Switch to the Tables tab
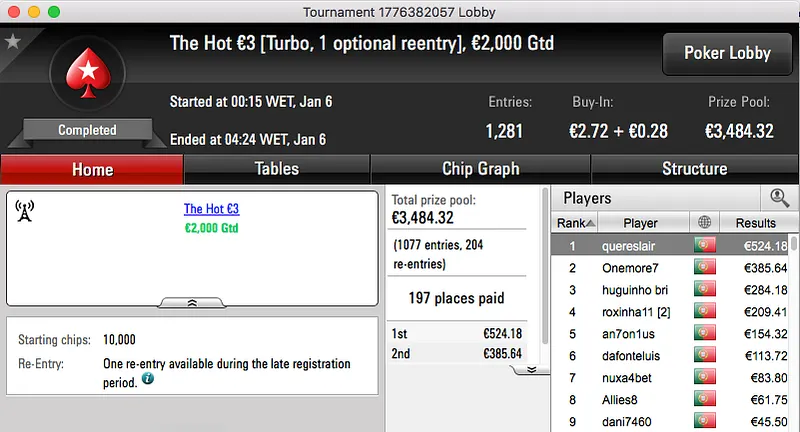 tap(277, 169)
